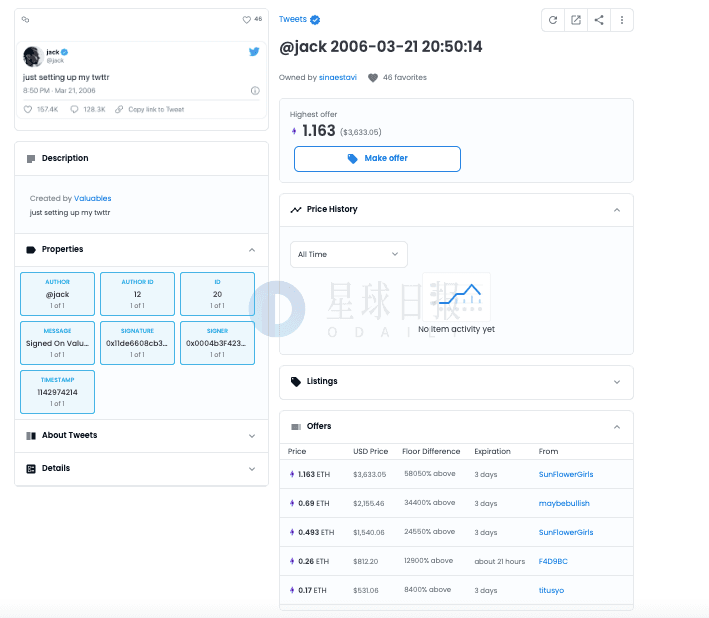Click the tweet info circle icon
The width and height of the screenshot is (709, 618).
point(255,90)
